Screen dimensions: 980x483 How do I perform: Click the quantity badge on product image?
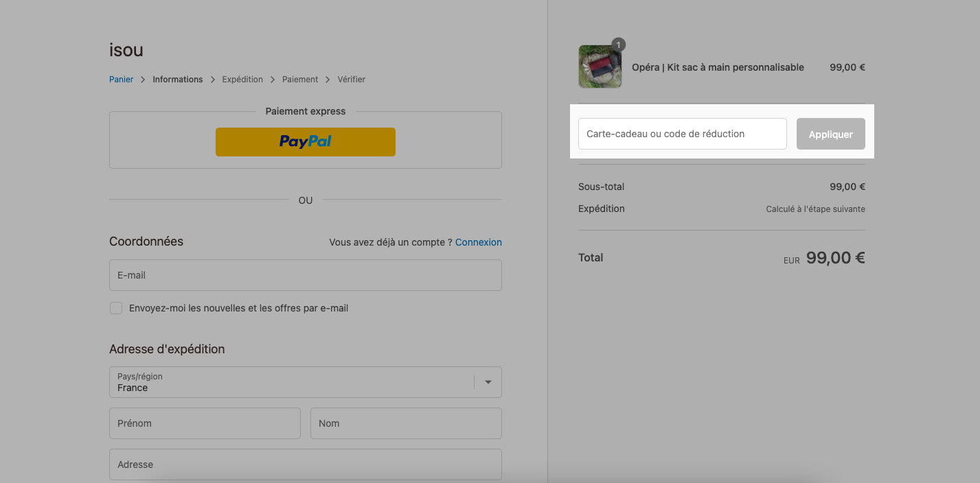tap(618, 45)
